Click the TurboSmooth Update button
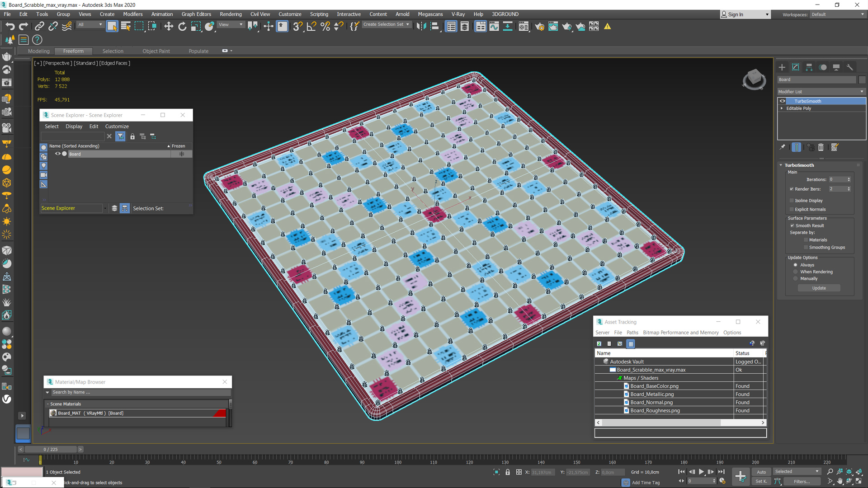Image resolution: width=868 pixels, height=488 pixels. [819, 288]
